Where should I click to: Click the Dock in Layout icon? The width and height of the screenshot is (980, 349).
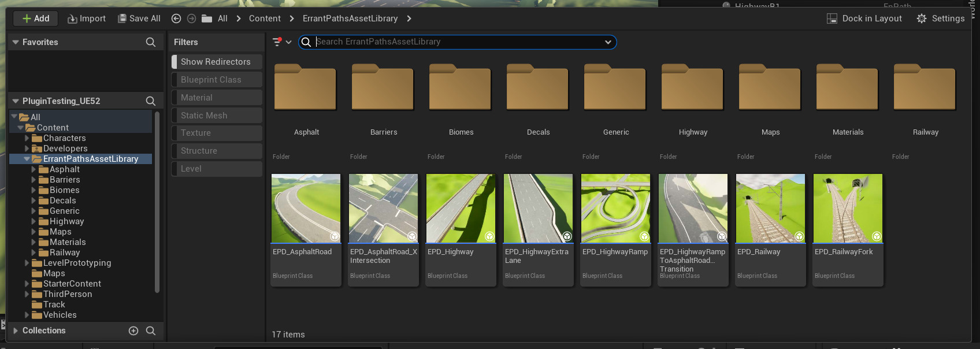pos(832,18)
